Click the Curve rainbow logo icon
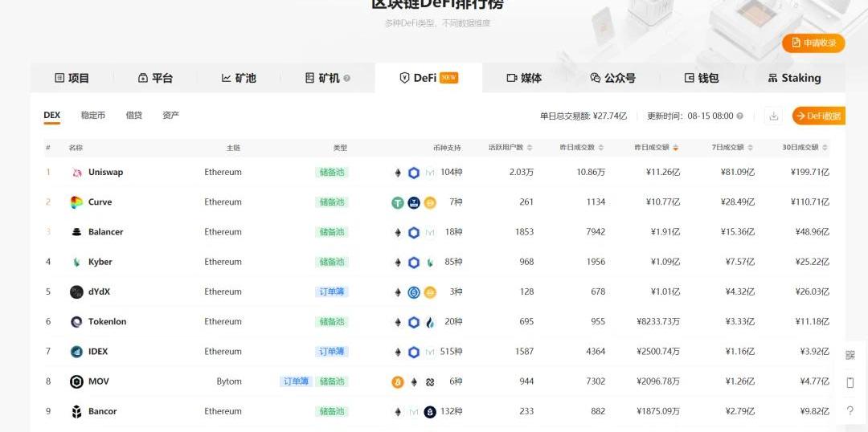 point(76,202)
